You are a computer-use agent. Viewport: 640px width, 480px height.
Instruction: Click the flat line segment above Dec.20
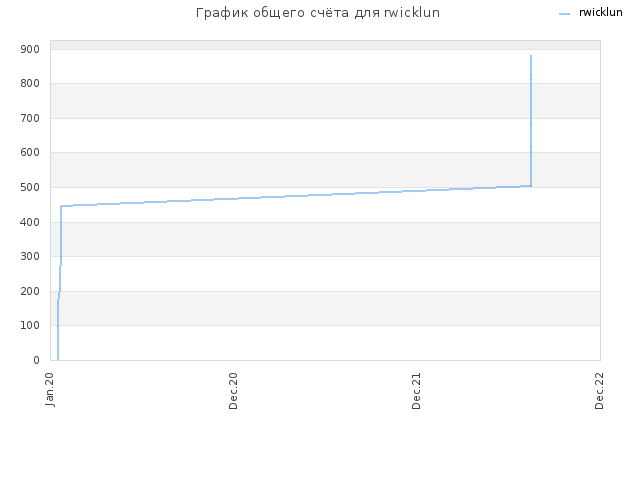[x=233, y=199]
